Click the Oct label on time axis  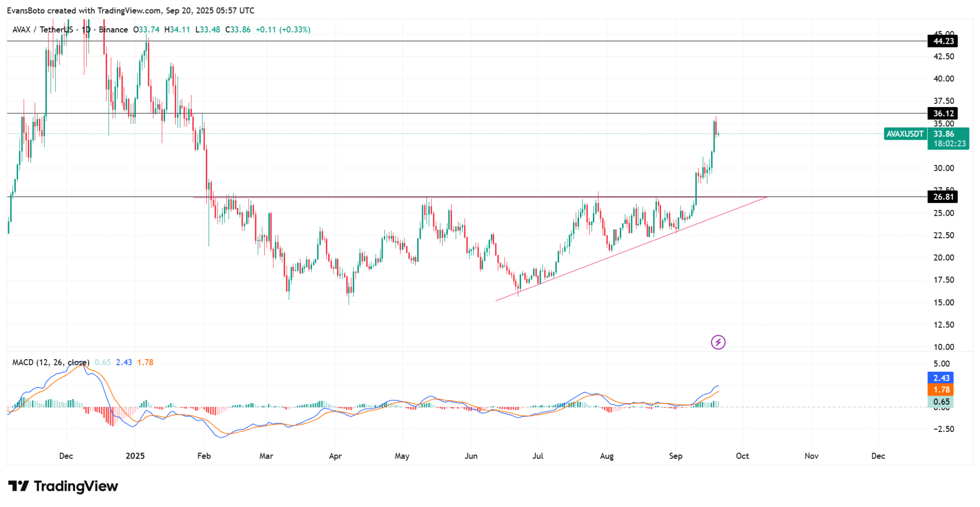742,456
